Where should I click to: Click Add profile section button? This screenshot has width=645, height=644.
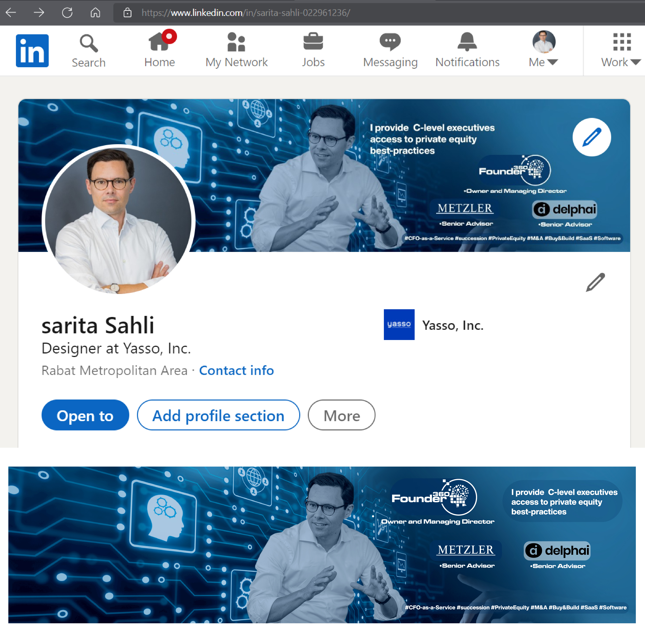pyautogui.click(x=218, y=415)
